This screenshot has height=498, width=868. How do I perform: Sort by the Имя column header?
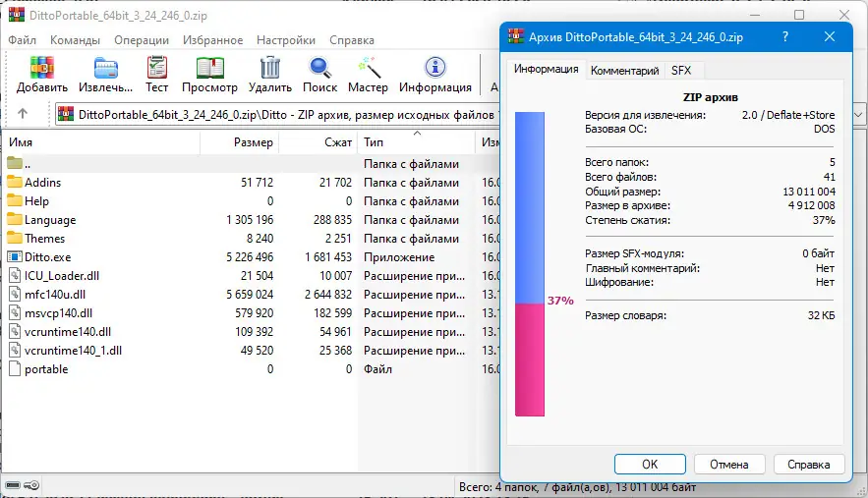pyautogui.click(x=100, y=142)
